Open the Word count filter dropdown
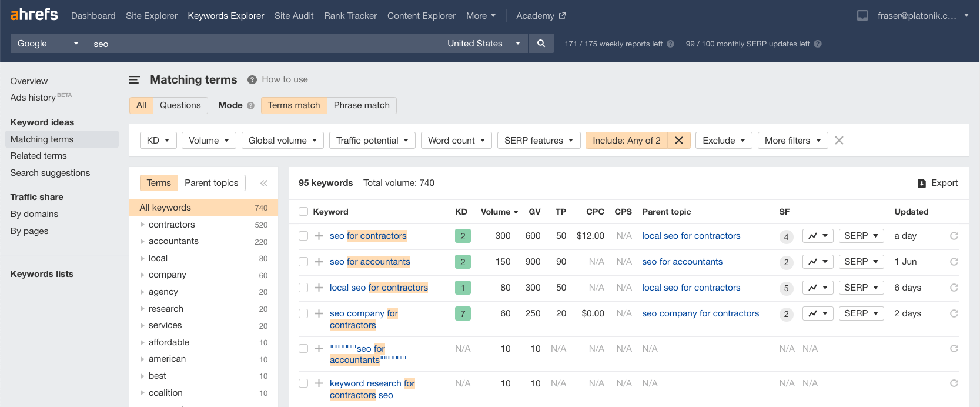980x407 pixels. point(457,141)
